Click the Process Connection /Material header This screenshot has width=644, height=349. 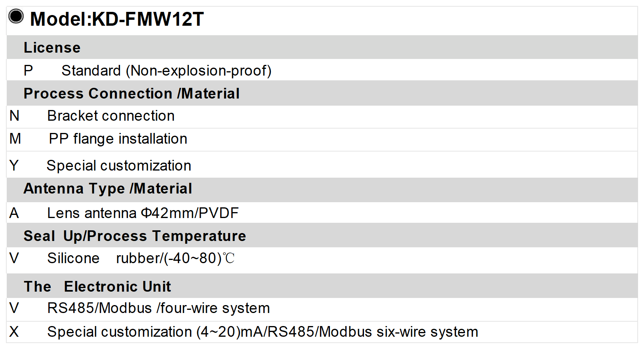tap(131, 93)
